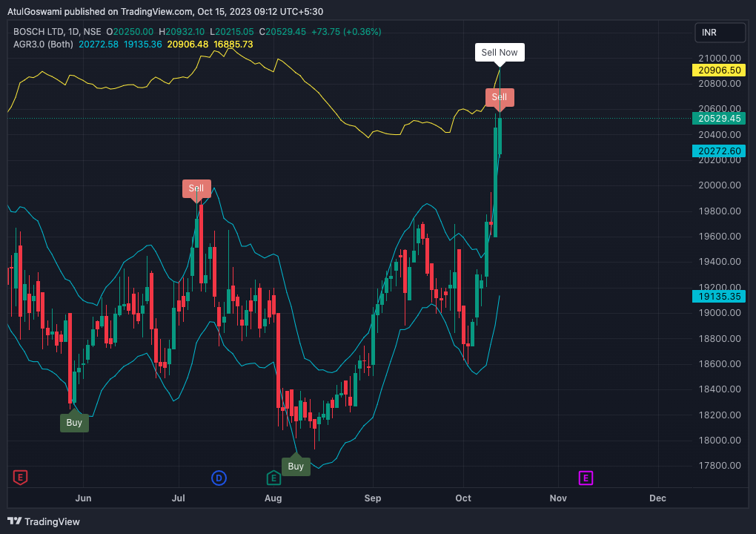756x534 pixels.
Task: Click the Jun label on time axis
Action: [x=83, y=498]
